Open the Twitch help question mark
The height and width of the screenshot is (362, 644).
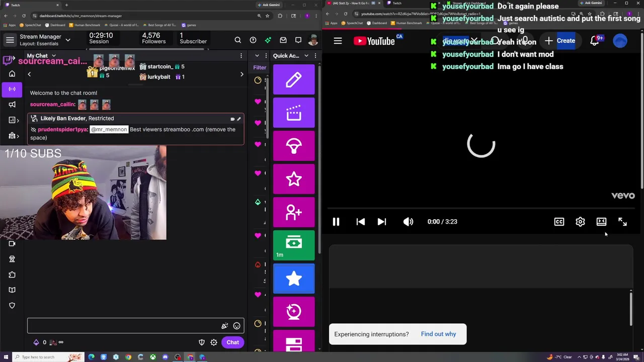pyautogui.click(x=253, y=40)
